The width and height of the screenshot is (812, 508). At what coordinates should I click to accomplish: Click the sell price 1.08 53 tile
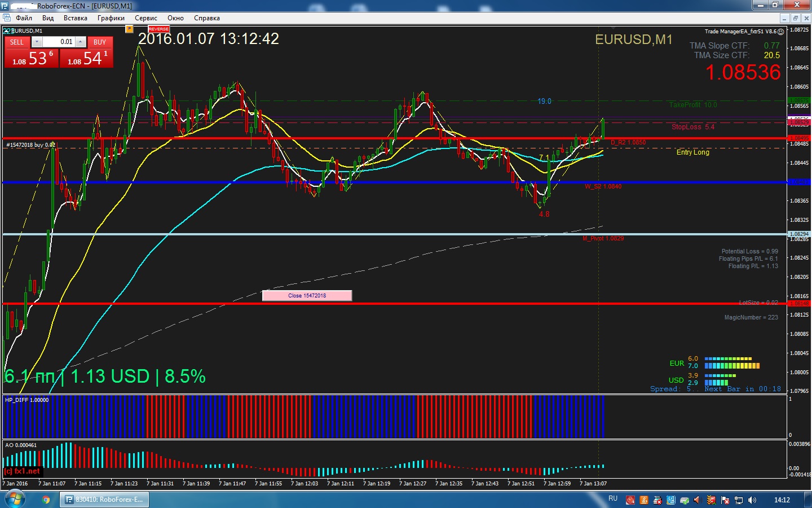coord(32,58)
